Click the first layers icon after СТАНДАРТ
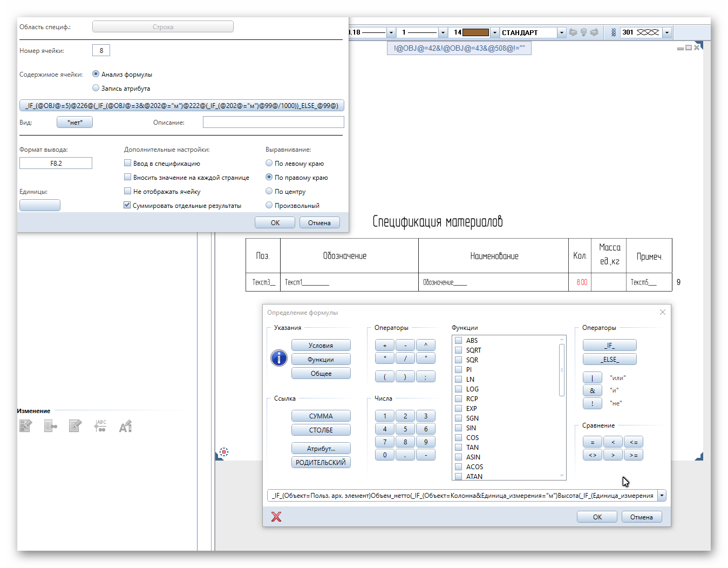 pyautogui.click(x=573, y=32)
